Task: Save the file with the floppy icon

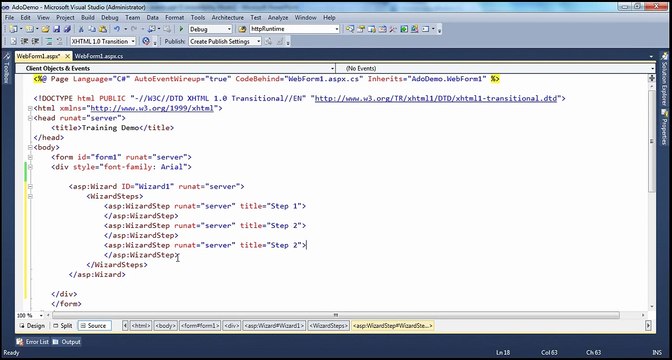Action: coord(56,29)
